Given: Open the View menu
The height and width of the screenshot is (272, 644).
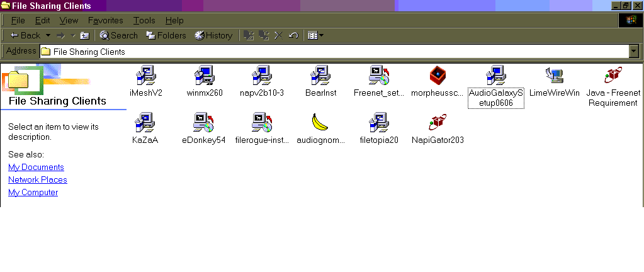Looking at the screenshot, I should [x=69, y=20].
